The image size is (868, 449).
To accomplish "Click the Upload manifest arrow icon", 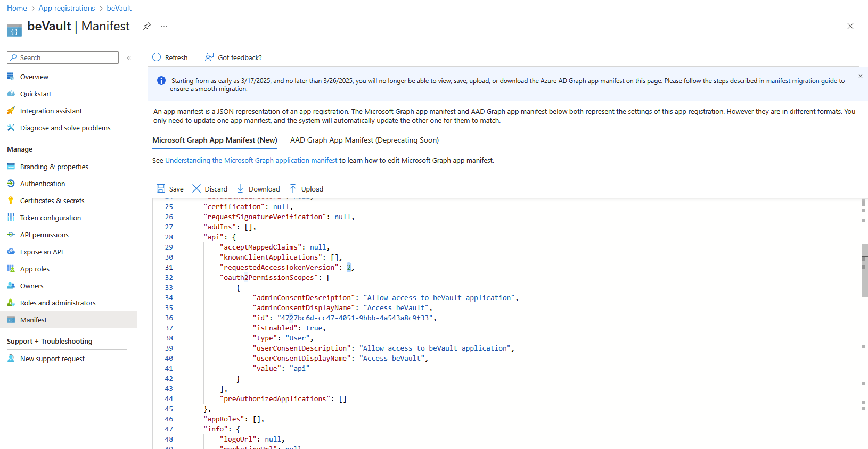I will pos(293,189).
